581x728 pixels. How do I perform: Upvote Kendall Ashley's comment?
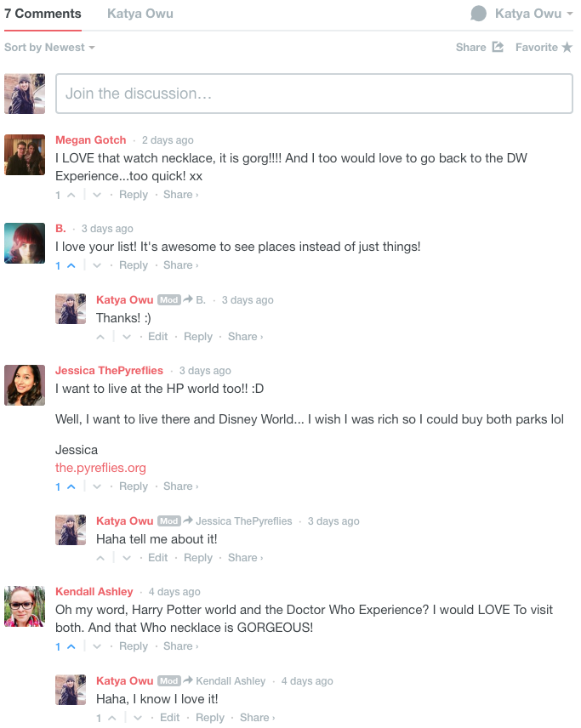[71, 646]
